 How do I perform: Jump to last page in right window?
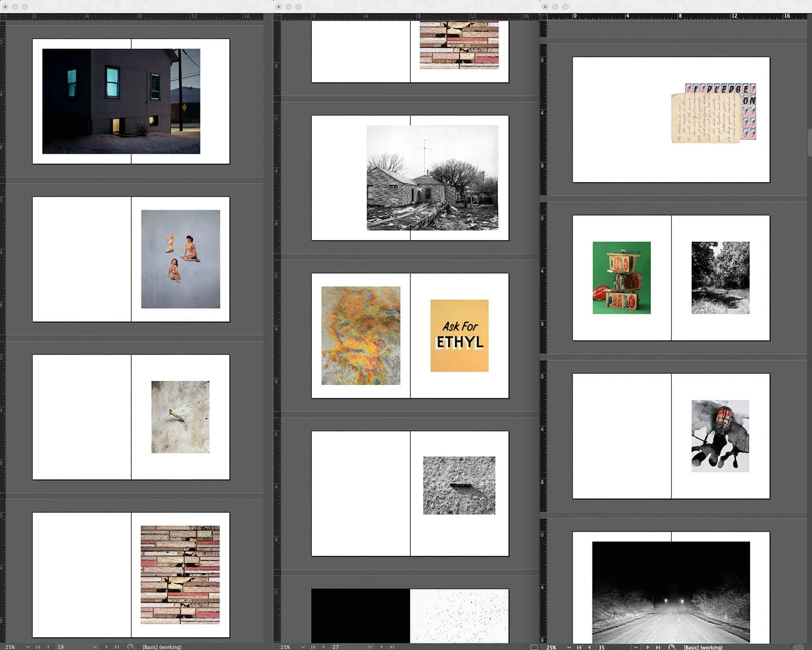(658, 647)
